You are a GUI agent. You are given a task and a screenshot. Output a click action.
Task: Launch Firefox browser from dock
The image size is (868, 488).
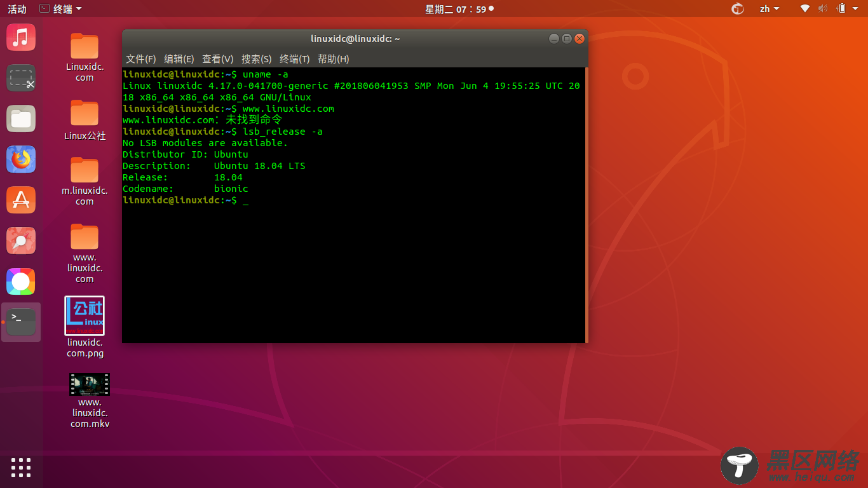tap(21, 159)
